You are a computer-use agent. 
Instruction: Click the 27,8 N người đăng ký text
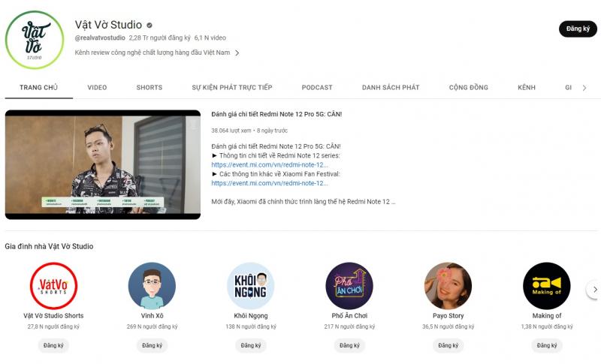(53, 327)
